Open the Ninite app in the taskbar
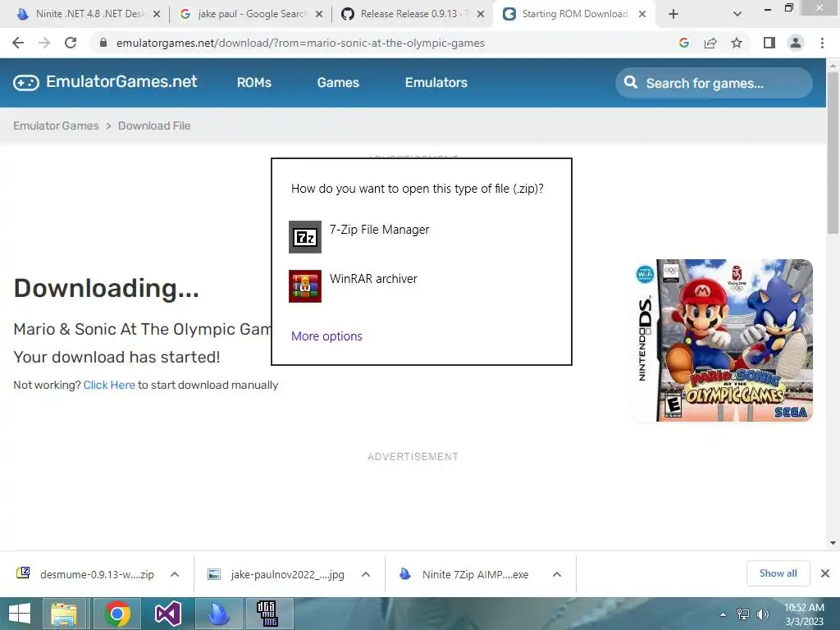Viewport: 840px width, 630px height. pos(218,614)
